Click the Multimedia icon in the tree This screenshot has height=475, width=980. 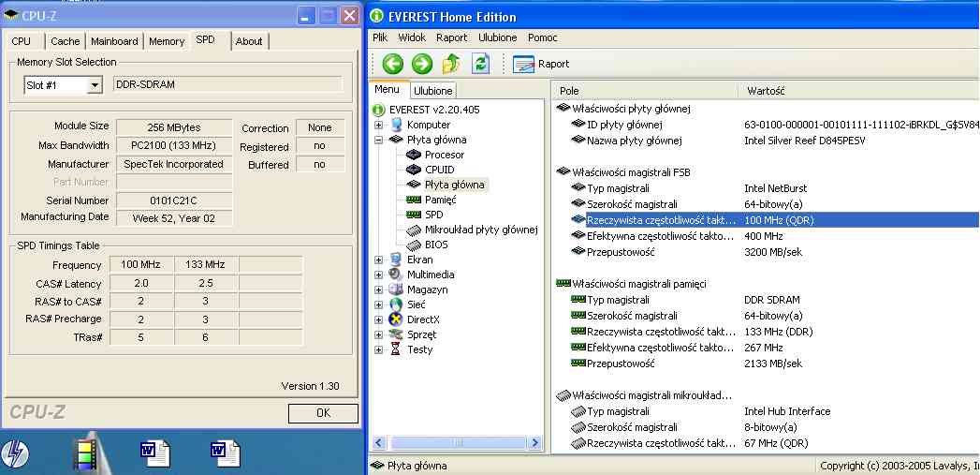pos(396,275)
